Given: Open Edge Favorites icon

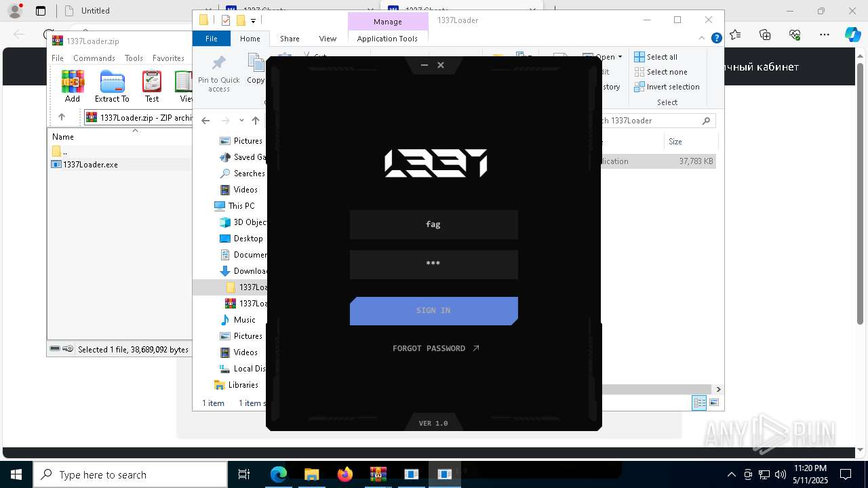Looking at the screenshot, I should pos(735,35).
